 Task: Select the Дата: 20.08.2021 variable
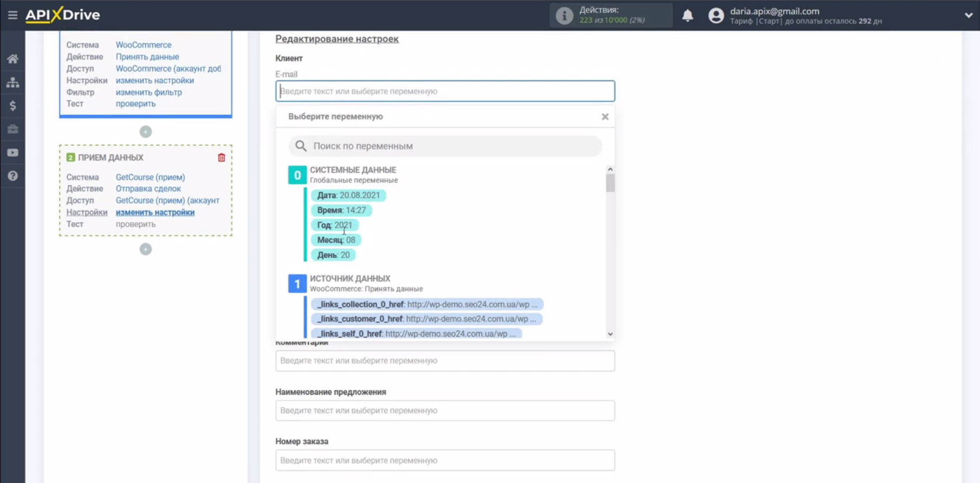348,195
